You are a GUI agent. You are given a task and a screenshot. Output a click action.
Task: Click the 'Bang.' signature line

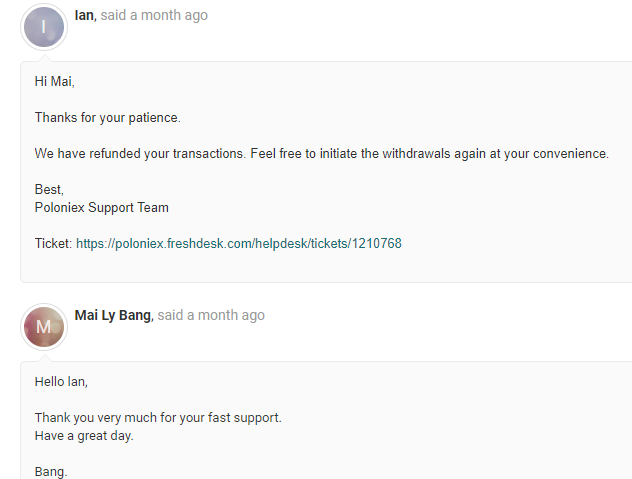[51, 472]
